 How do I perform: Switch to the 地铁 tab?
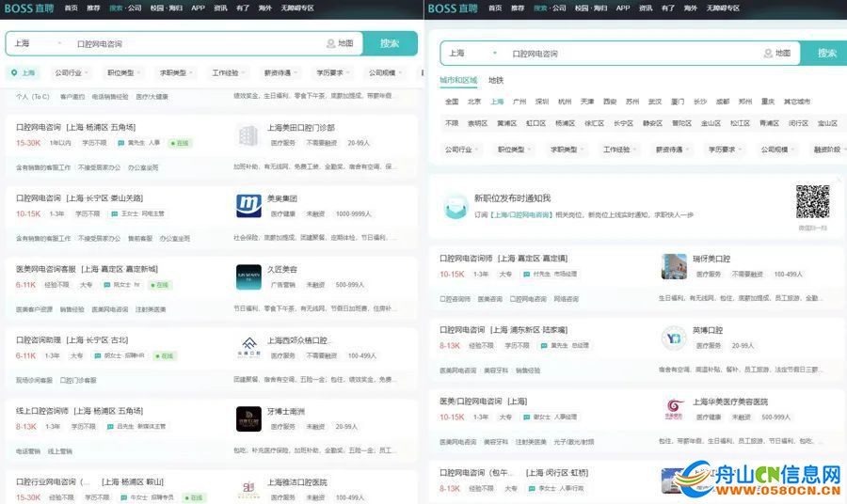[x=495, y=81]
